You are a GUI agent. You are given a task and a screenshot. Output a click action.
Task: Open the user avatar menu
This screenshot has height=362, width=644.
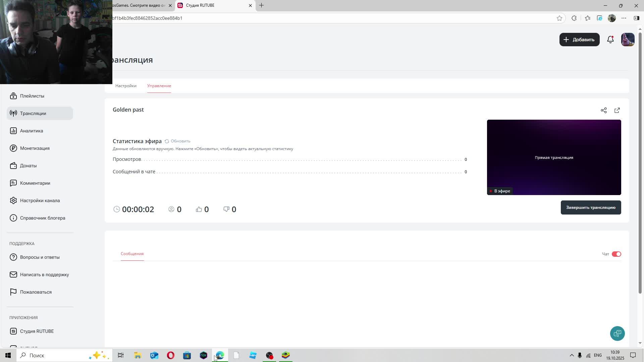click(x=628, y=40)
